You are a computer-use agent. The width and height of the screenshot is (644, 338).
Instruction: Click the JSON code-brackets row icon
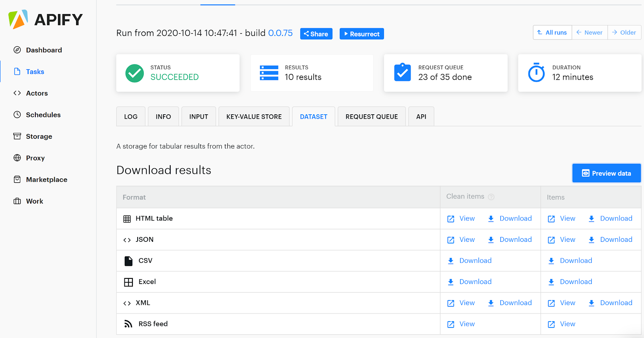[127, 240]
